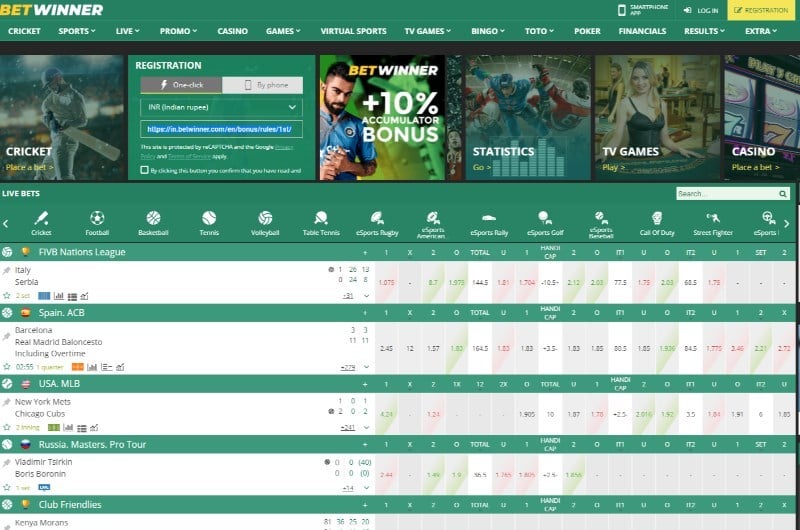Open statistics chart icon for Italy vs Serbia
Viewport: 800px width, 530px height.
[x=59, y=296]
